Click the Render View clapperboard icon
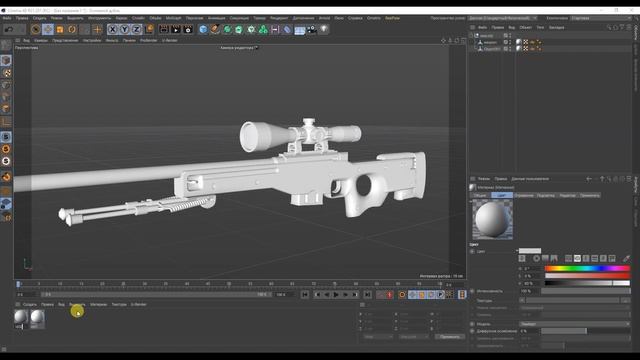This screenshot has width=640, height=360. [x=164, y=29]
